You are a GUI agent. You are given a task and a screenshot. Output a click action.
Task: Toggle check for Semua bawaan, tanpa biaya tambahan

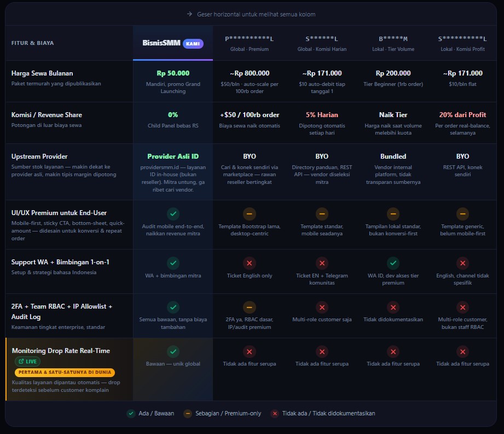pos(173,308)
